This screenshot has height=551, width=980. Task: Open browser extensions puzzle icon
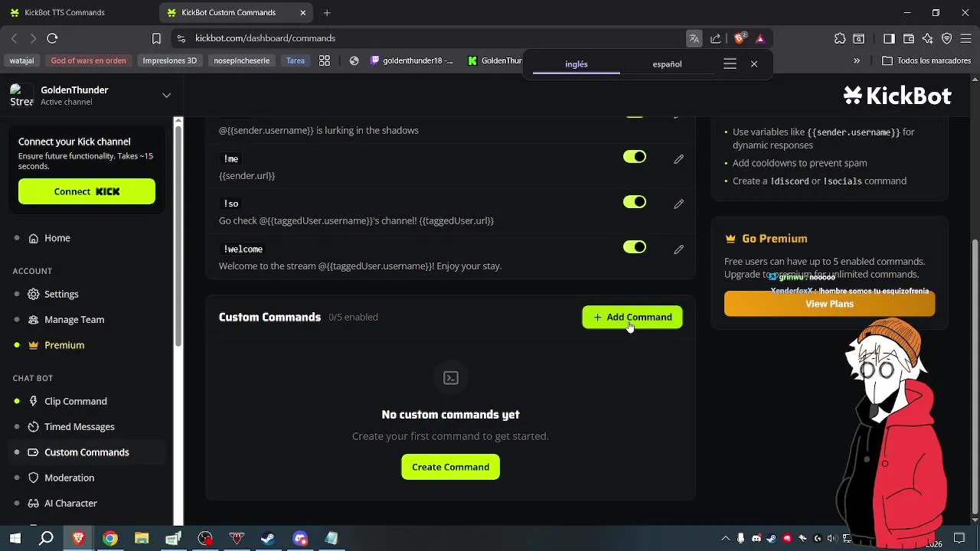point(840,38)
